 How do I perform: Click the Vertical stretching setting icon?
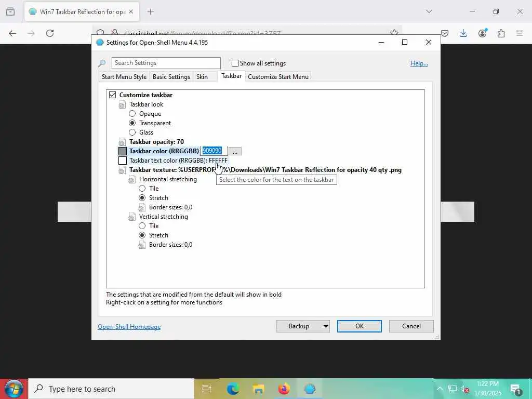pos(132,217)
